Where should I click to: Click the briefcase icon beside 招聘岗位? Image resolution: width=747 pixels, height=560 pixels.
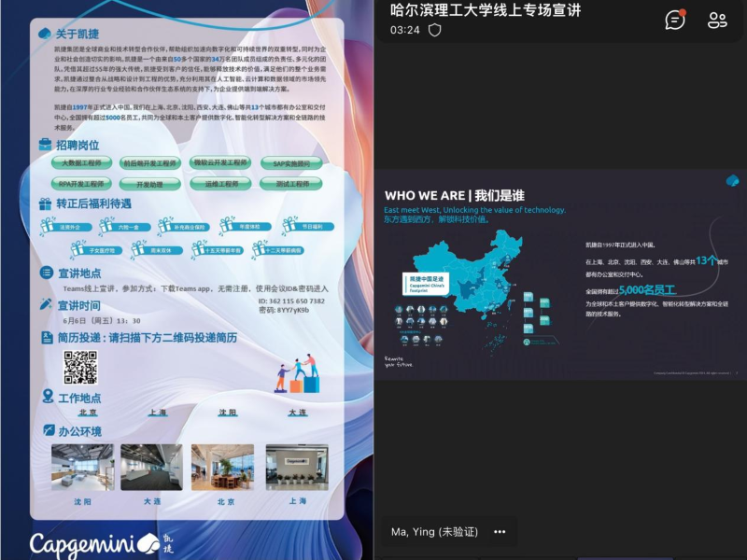46,145
